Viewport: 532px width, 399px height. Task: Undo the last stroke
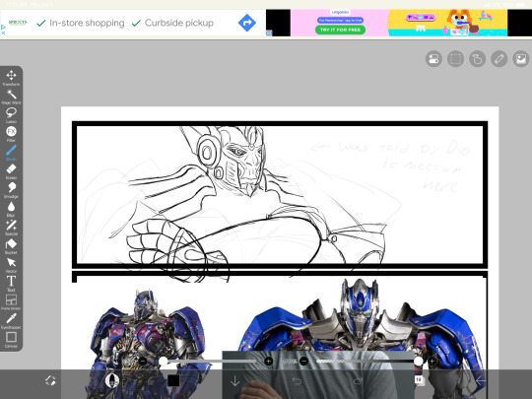[297, 381]
